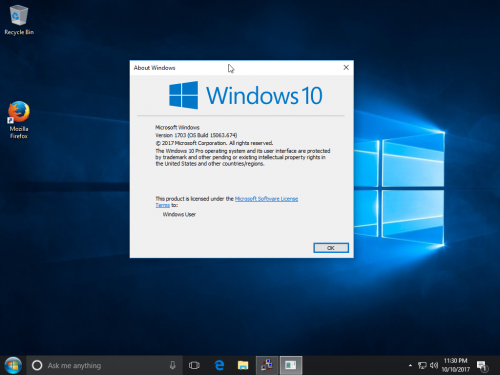The width and height of the screenshot is (500, 375).
Task: Click the network computers taskbar app icon
Action: pos(267,365)
